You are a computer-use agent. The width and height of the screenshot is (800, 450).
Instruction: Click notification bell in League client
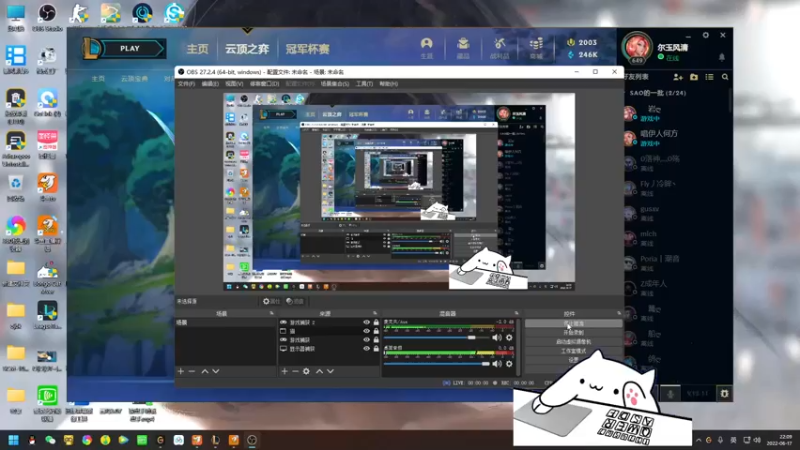(x=721, y=57)
